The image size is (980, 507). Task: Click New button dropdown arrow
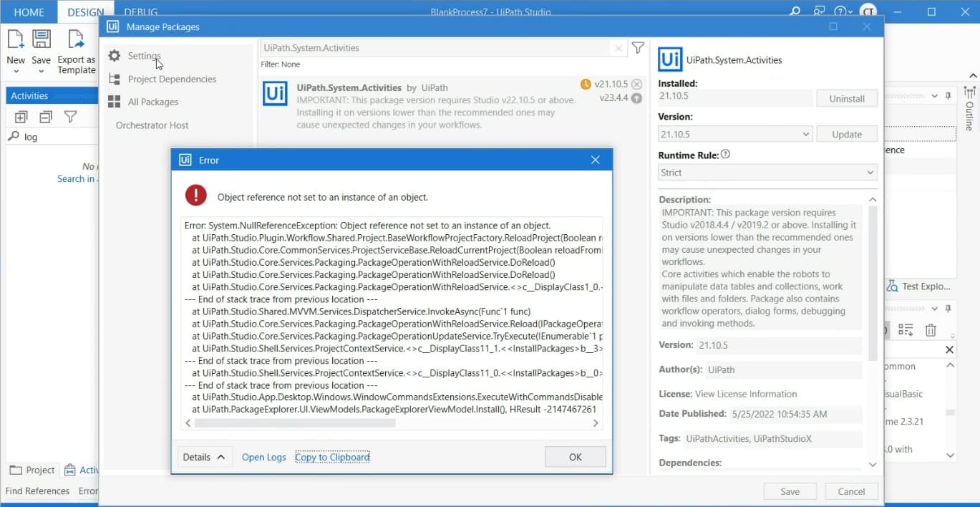pyautogui.click(x=15, y=72)
